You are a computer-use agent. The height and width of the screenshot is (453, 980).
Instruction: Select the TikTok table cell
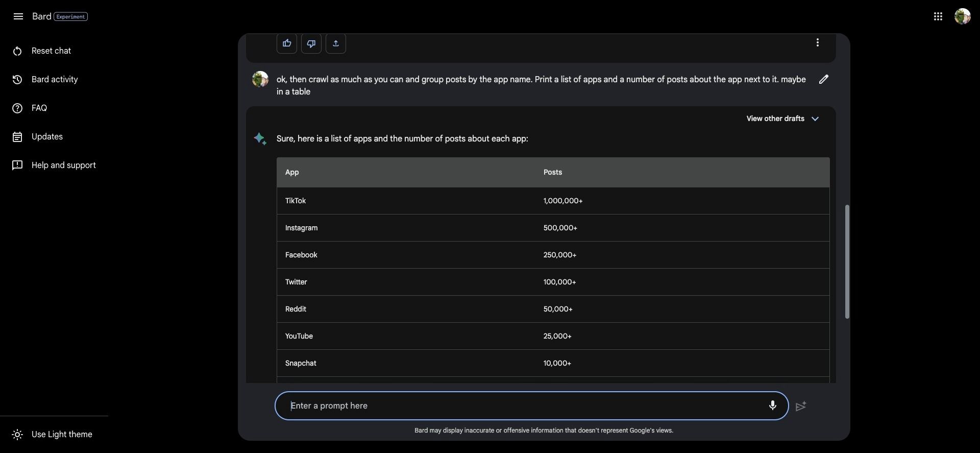click(296, 201)
